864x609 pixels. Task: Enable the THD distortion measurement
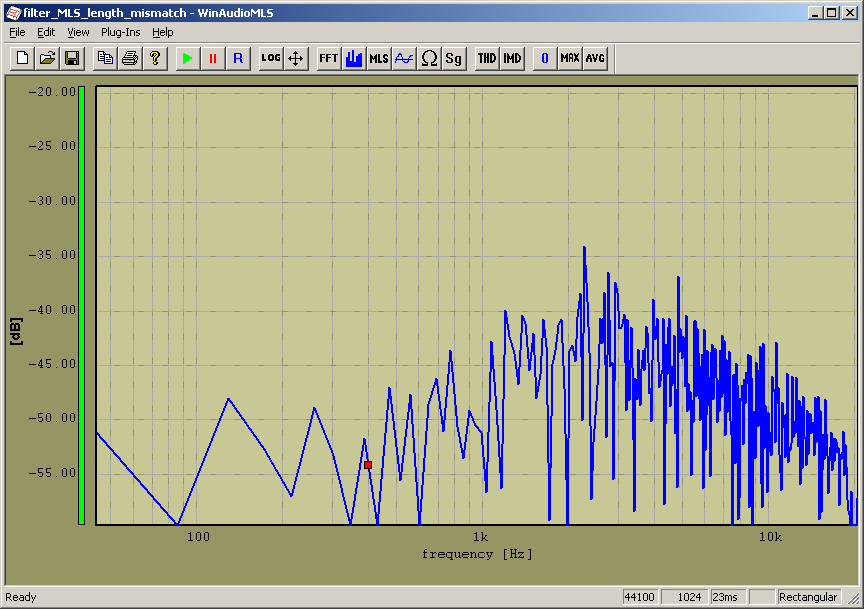point(486,58)
